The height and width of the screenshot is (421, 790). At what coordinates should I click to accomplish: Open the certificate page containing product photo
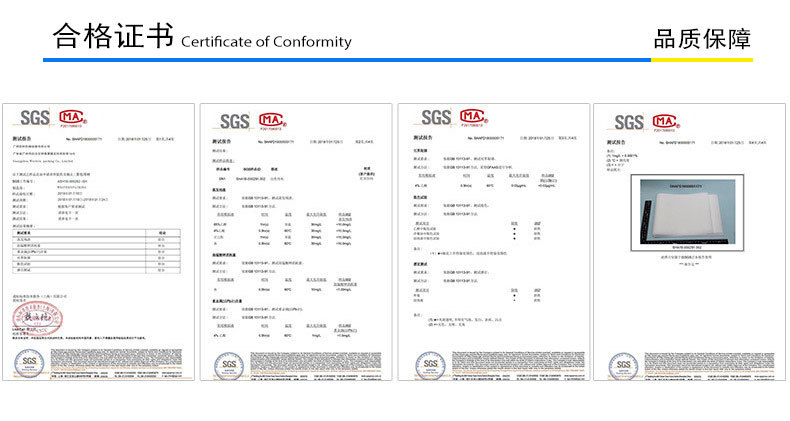tap(689, 242)
